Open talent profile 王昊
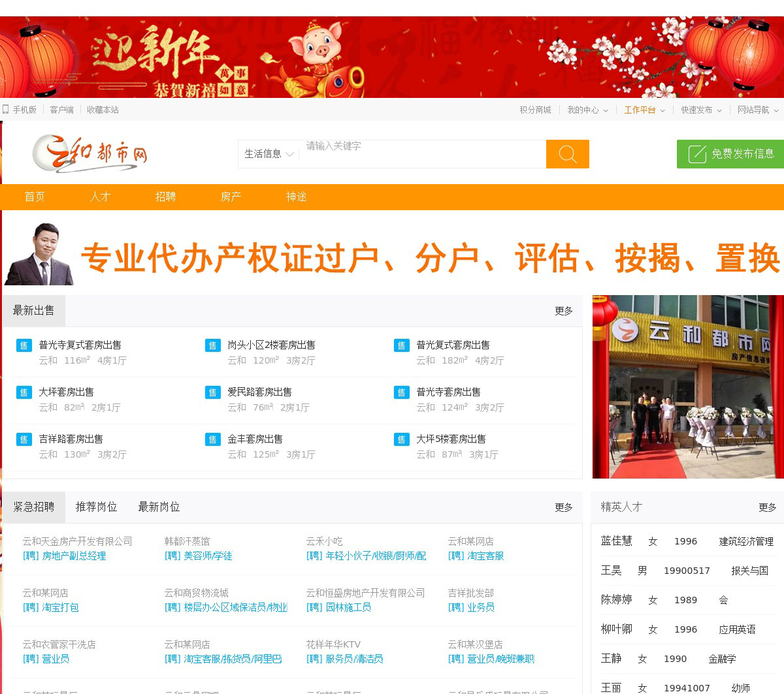This screenshot has height=694, width=784. [612, 571]
